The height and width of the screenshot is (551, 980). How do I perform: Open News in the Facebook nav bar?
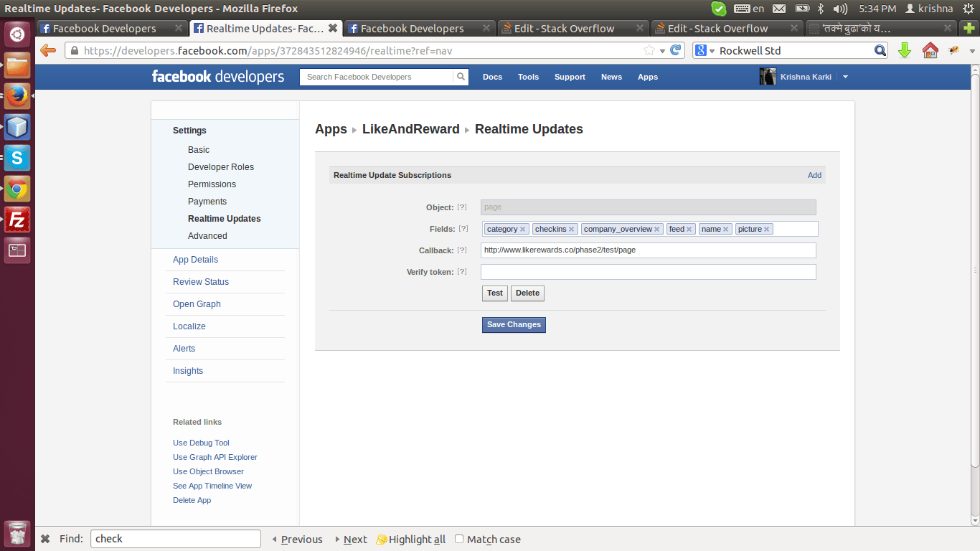(611, 77)
